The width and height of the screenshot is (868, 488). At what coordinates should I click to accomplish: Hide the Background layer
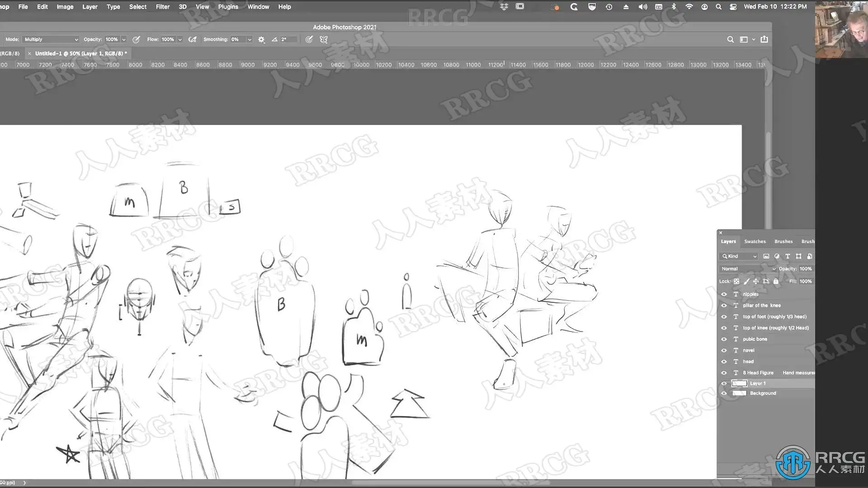click(724, 393)
